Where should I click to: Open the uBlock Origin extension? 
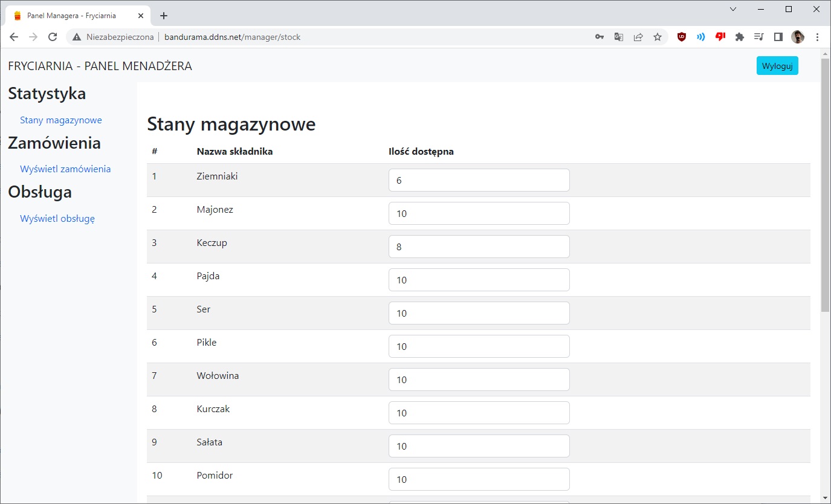click(682, 37)
